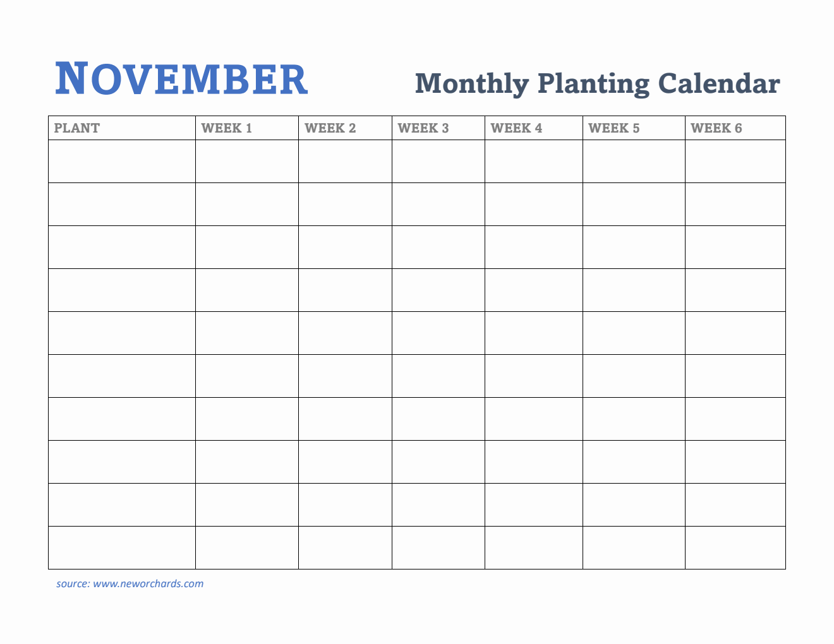Select the WEEK 1 column header

click(x=226, y=128)
